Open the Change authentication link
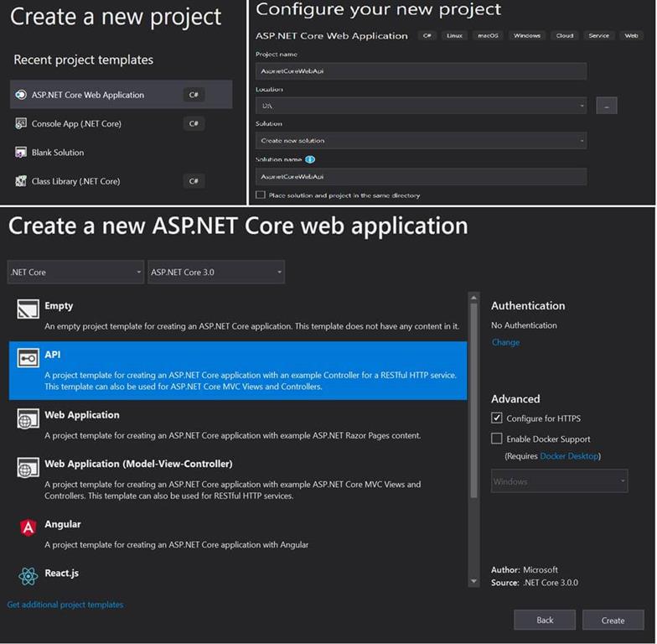Viewport: 657px width, 644px height. click(506, 342)
